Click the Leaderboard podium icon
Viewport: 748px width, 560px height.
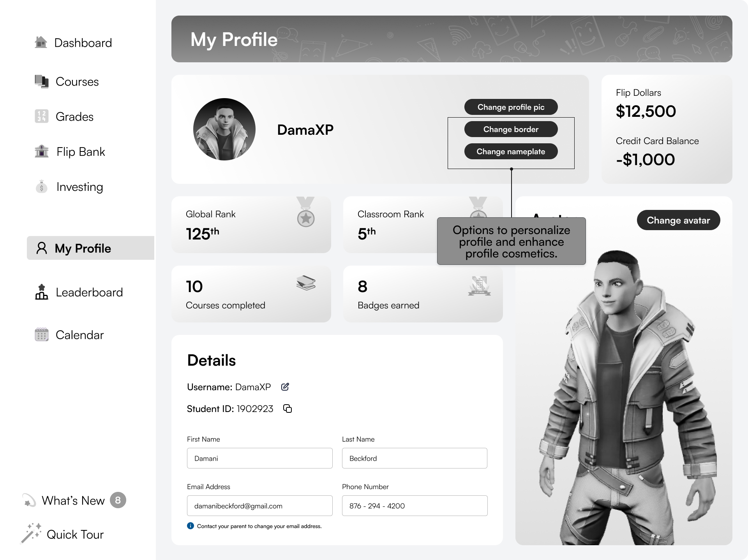42,292
